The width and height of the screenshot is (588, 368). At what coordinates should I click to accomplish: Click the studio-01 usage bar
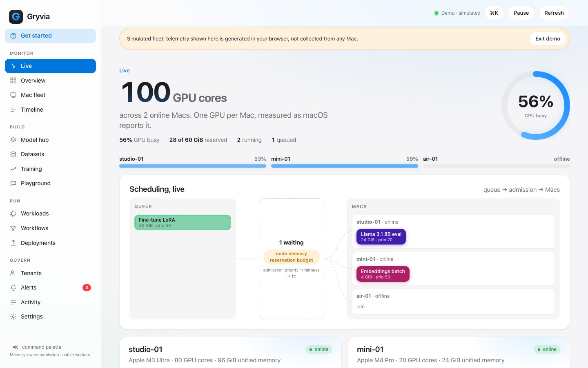point(193,166)
